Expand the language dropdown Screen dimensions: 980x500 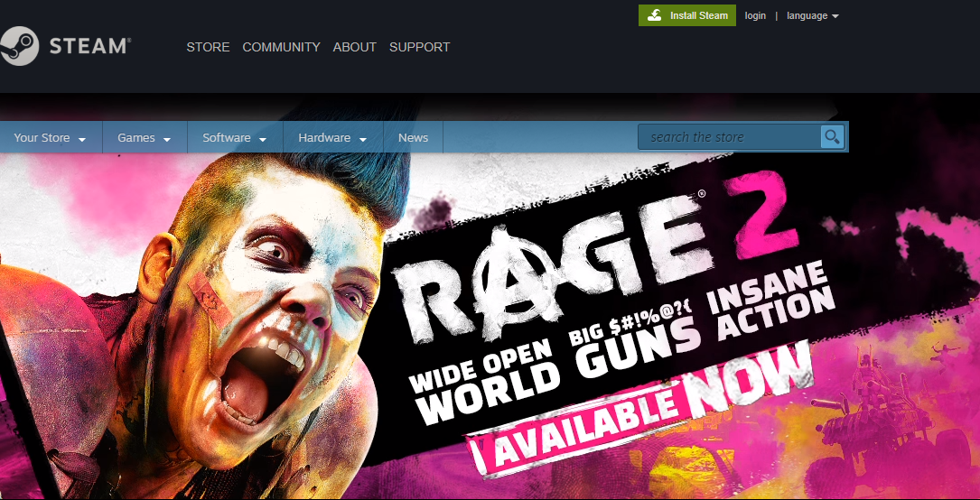point(813,15)
